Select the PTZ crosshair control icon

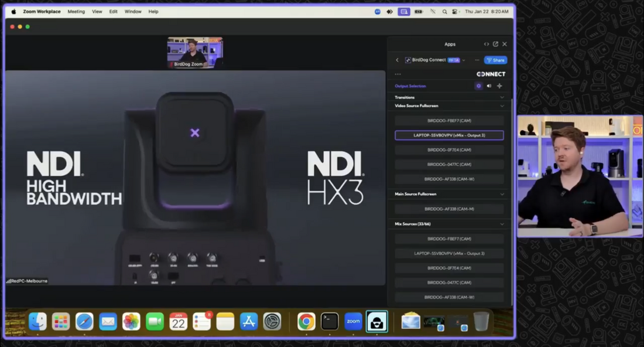tap(499, 86)
